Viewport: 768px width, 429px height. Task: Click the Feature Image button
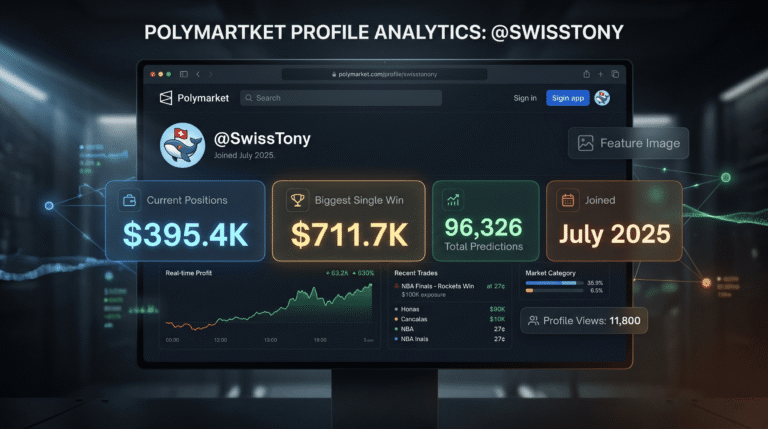click(x=628, y=143)
